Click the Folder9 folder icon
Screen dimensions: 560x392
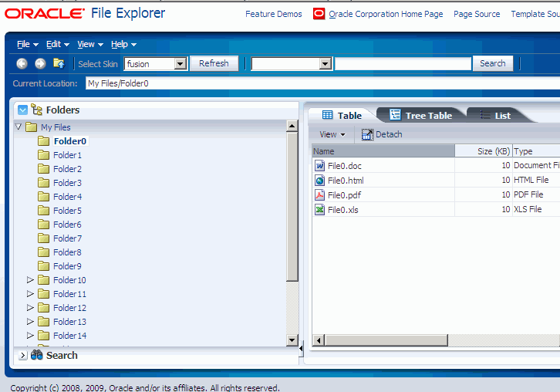[43, 266]
